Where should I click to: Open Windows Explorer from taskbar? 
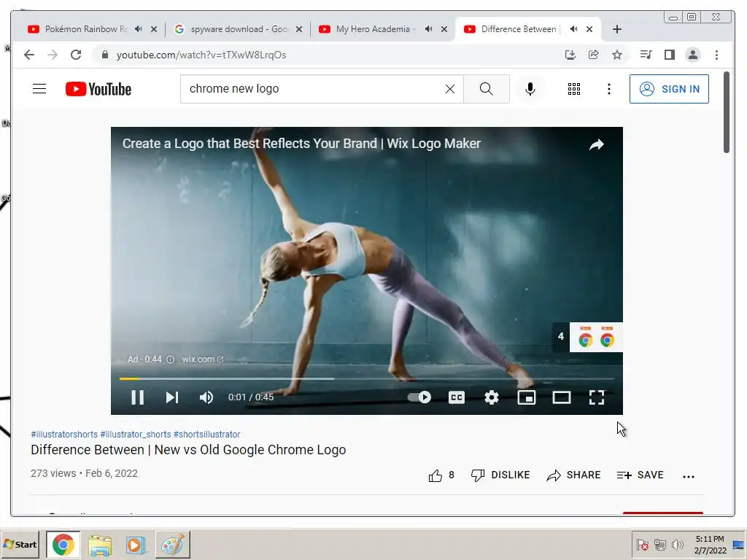[x=99, y=545]
